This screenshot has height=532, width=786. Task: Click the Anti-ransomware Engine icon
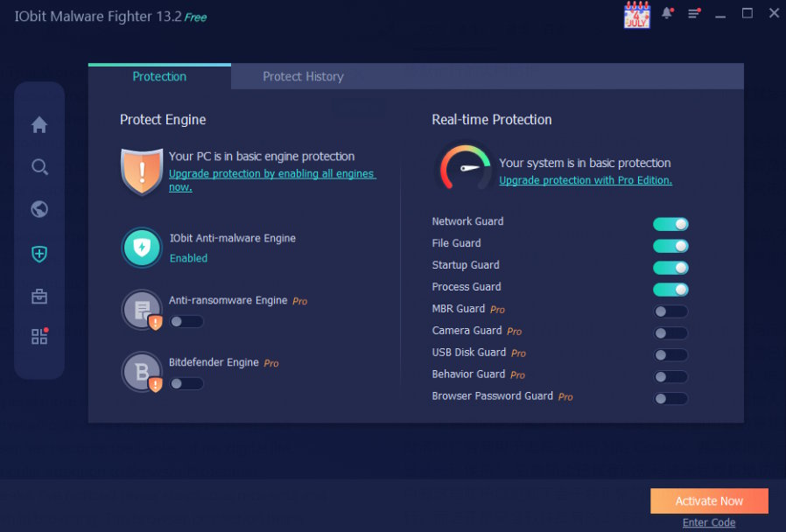pos(143,310)
